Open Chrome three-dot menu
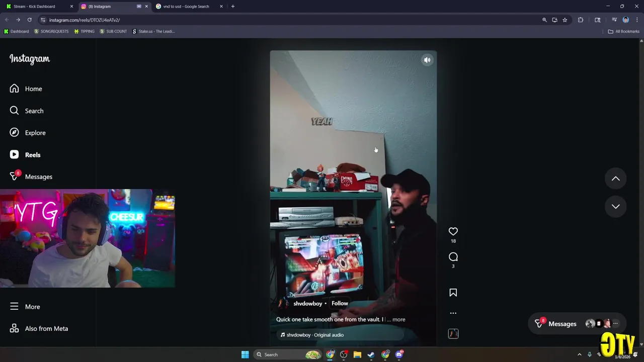 637,20
